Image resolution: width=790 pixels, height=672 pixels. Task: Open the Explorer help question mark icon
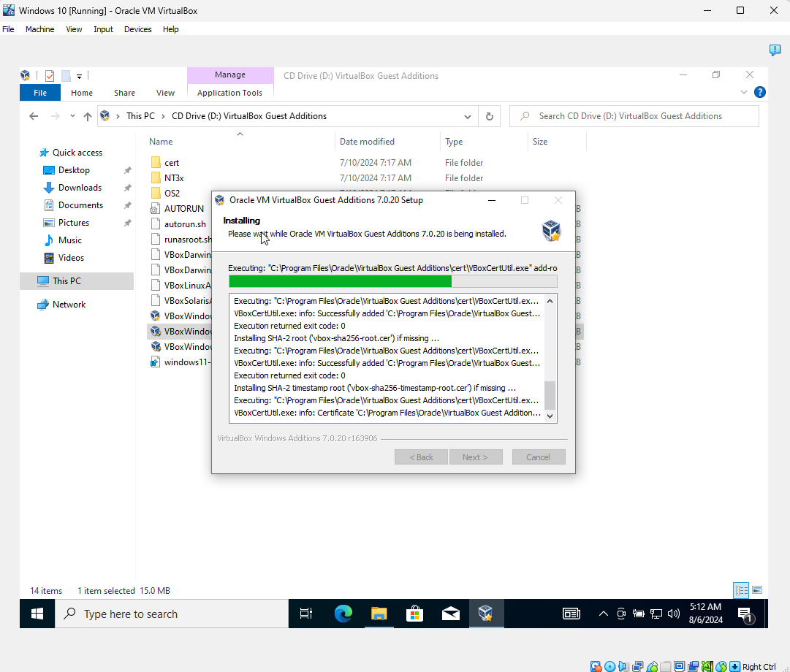[760, 92]
